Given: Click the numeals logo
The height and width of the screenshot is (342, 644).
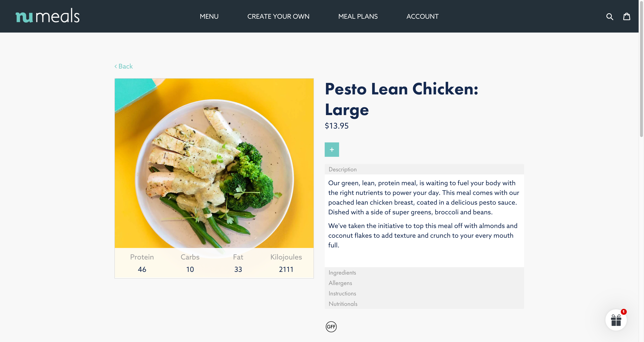Looking at the screenshot, I should click(x=47, y=16).
